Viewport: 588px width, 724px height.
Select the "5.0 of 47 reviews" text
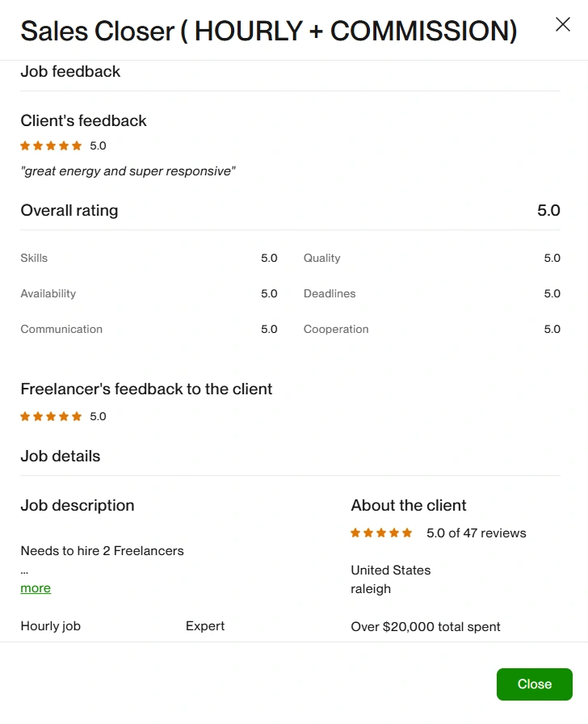[x=476, y=533]
